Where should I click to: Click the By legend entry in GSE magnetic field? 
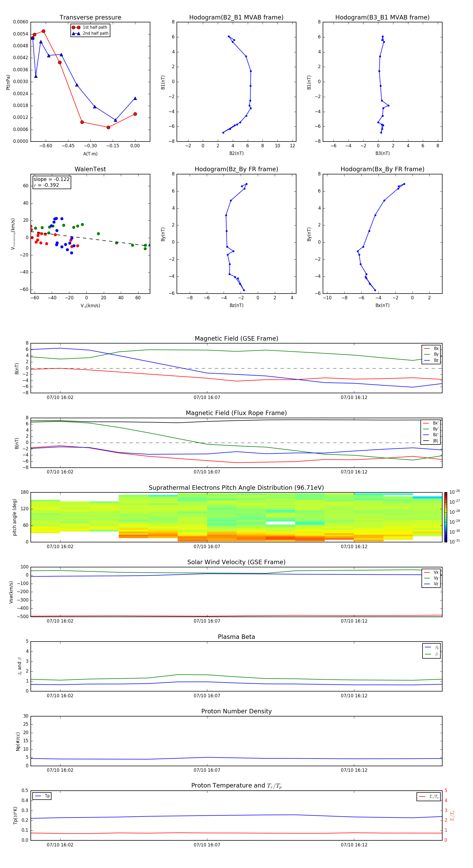click(431, 355)
